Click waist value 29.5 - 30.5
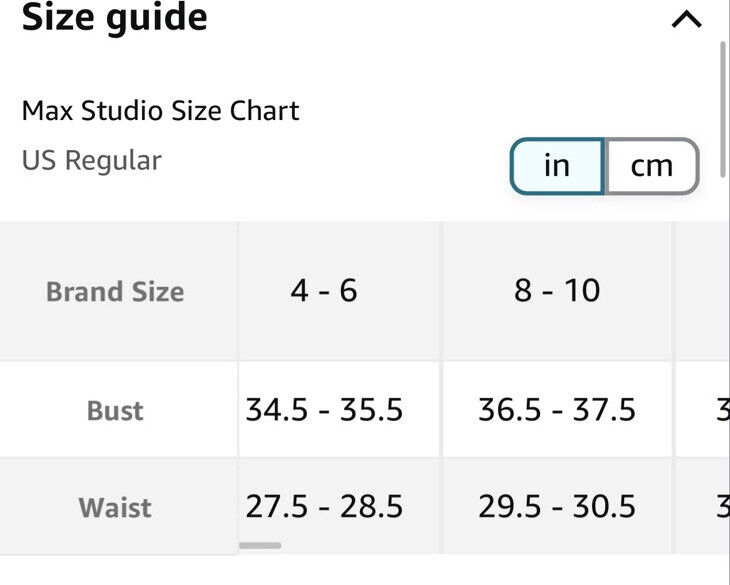Screen dimensions: 730x585 point(557,506)
